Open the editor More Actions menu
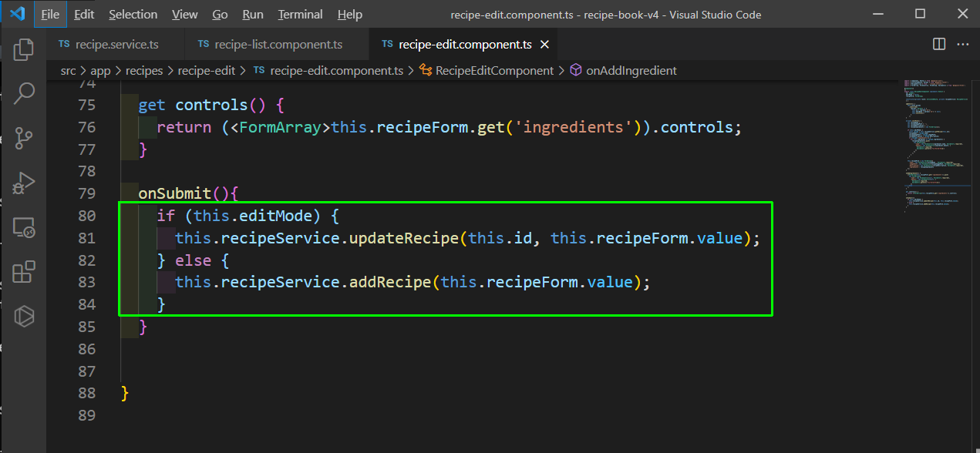The image size is (980, 453). pos(962,45)
